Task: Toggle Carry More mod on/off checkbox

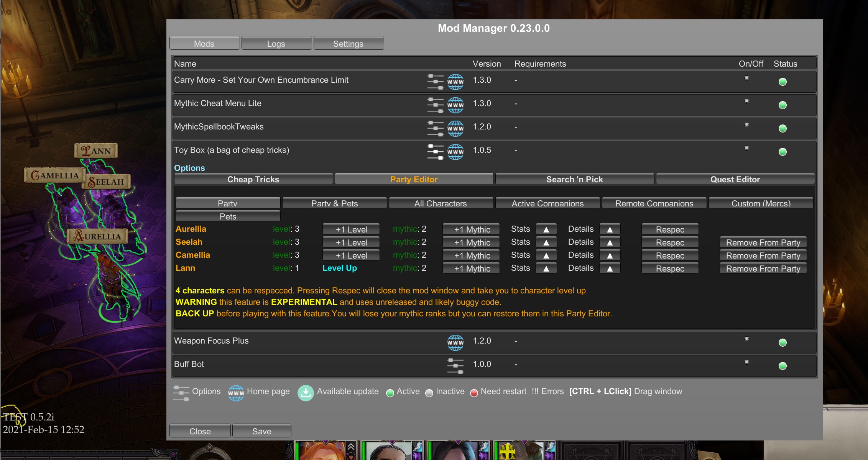Action: click(746, 78)
